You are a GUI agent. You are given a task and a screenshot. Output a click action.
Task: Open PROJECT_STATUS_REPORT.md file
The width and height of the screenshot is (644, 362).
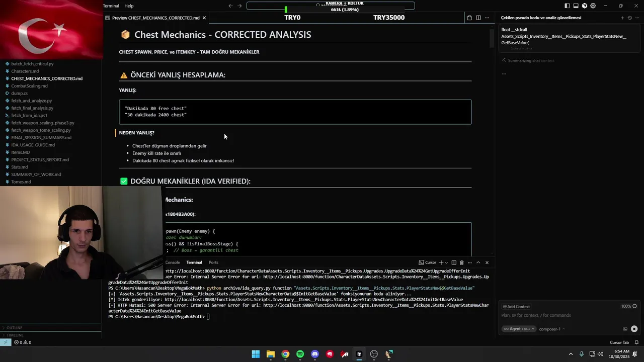(x=40, y=160)
